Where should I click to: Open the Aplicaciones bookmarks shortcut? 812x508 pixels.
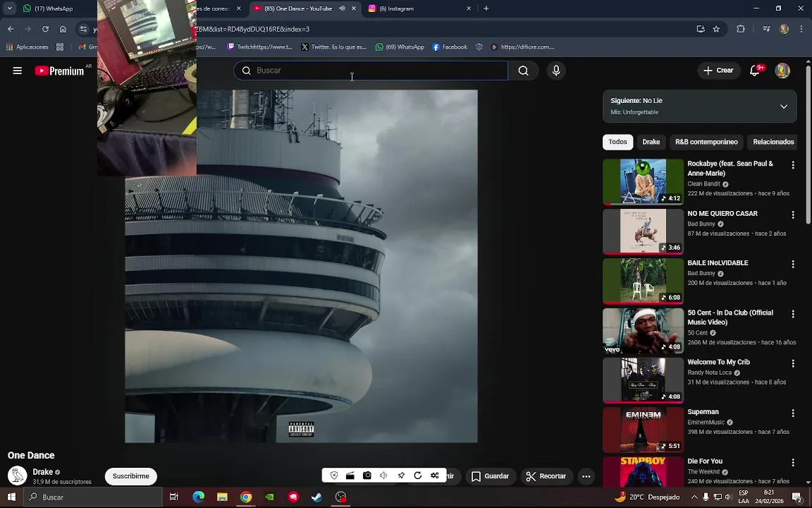tap(27, 47)
